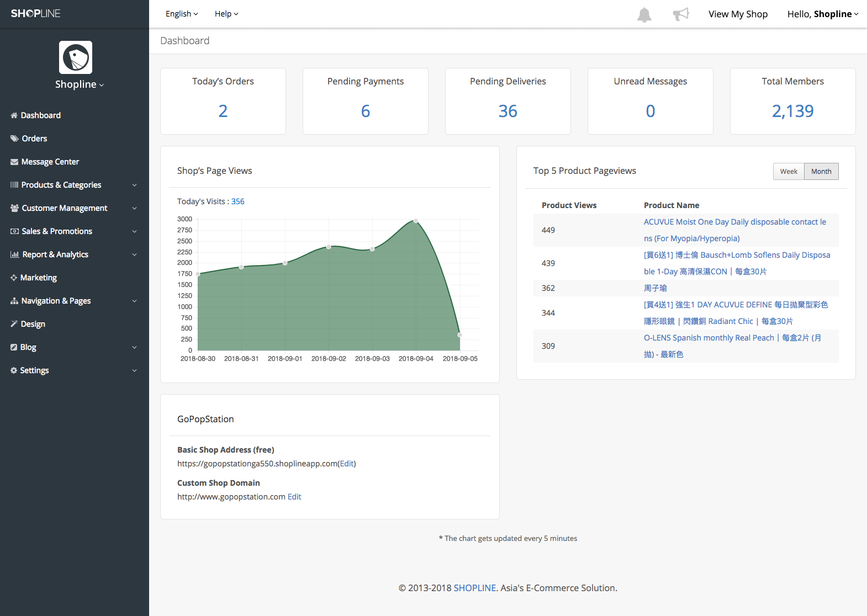
Task: Open Bausch+Lomb Soflens Daily Disposable product link
Action: point(737,263)
